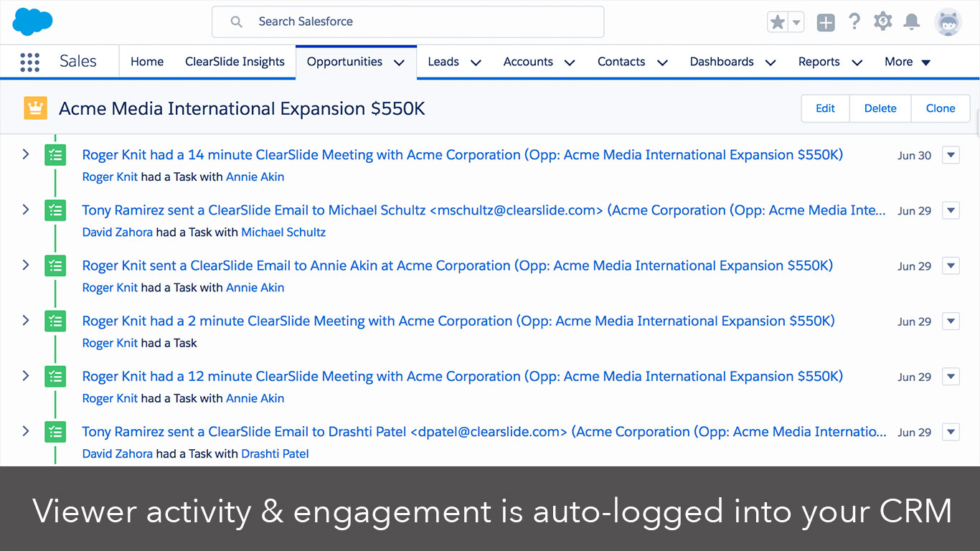The width and height of the screenshot is (980, 551).
Task: Expand the 14 minute ClearSlide Meeting entry
Action: click(x=26, y=154)
